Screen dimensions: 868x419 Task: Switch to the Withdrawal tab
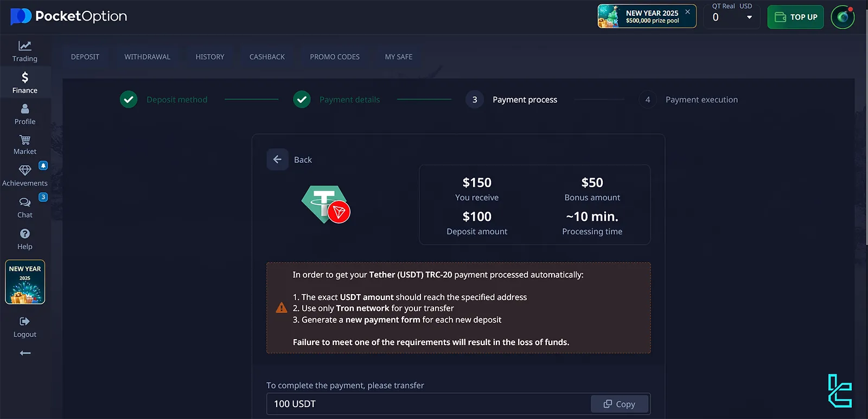148,57
